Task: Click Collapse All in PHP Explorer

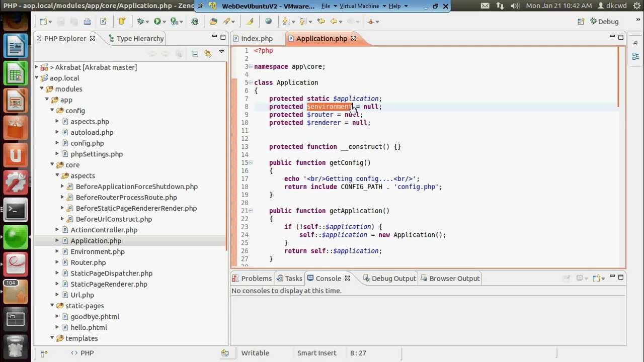Action: pyautogui.click(x=195, y=53)
